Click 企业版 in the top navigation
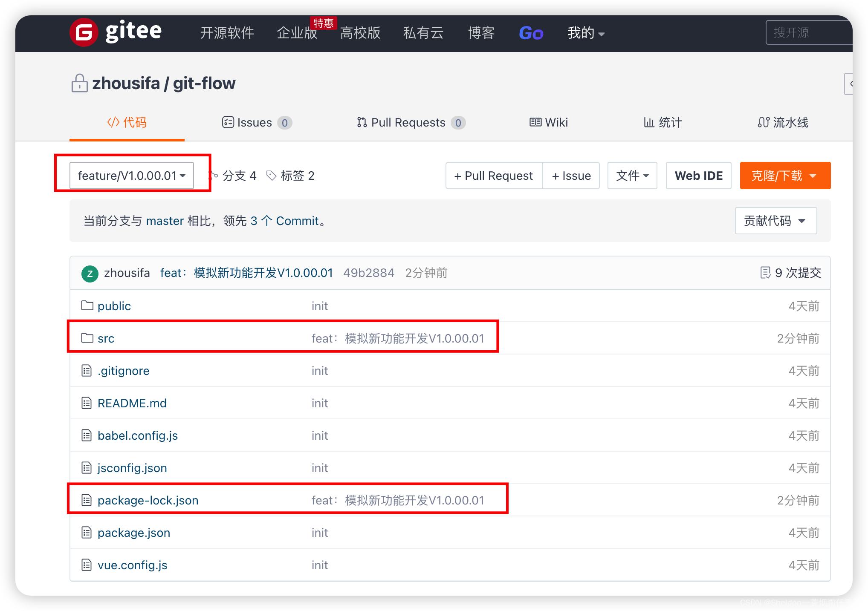The height and width of the screenshot is (611, 868). (x=297, y=33)
